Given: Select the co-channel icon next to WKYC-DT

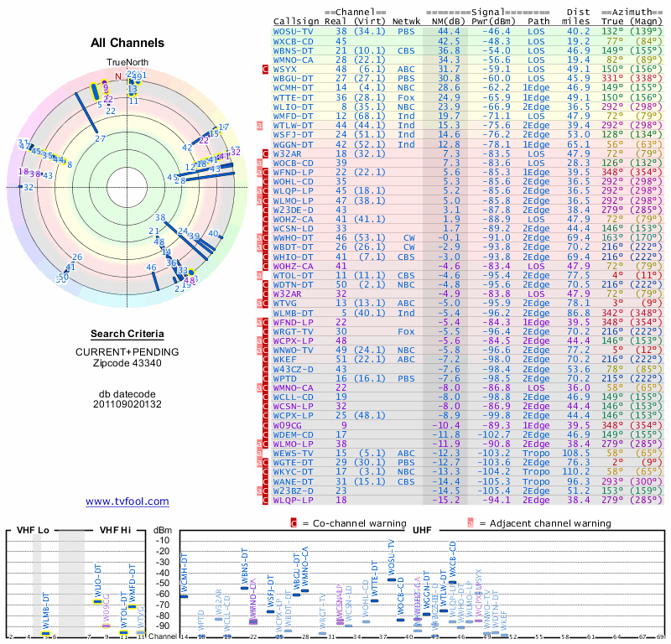Looking at the screenshot, I should (x=266, y=470).
